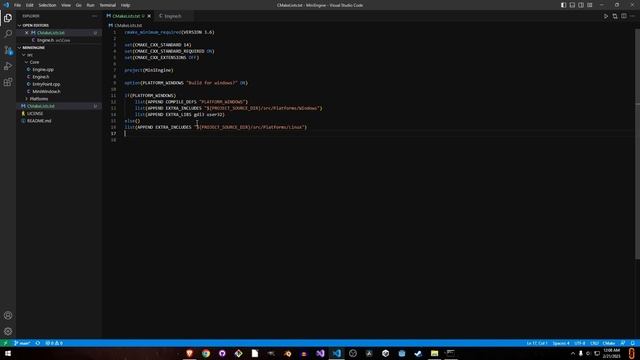Close the CMakeLists.txt editor tab
Image resolution: width=640 pixels, height=360 pixels.
[149, 16]
